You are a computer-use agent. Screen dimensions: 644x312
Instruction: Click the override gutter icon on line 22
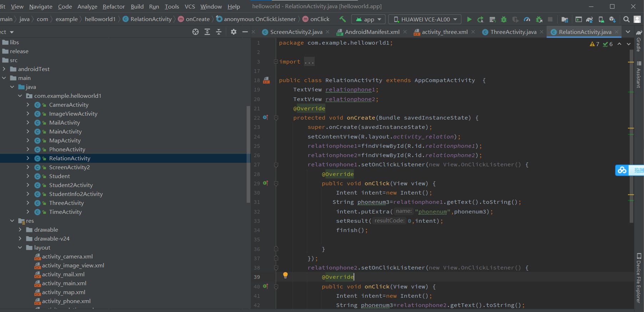[x=265, y=117]
